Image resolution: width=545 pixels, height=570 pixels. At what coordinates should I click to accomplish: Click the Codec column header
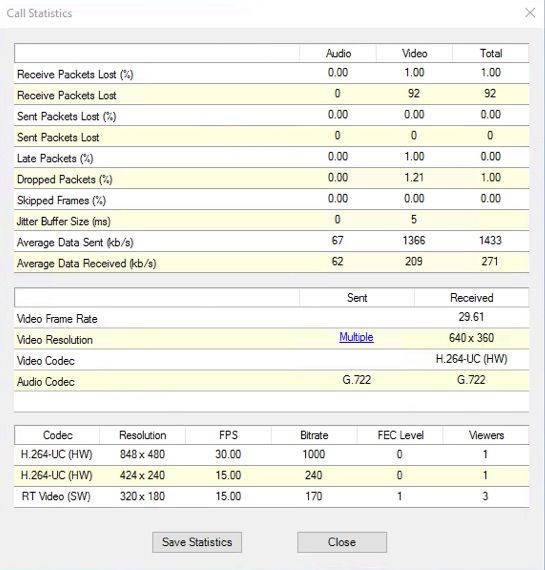[x=57, y=435]
